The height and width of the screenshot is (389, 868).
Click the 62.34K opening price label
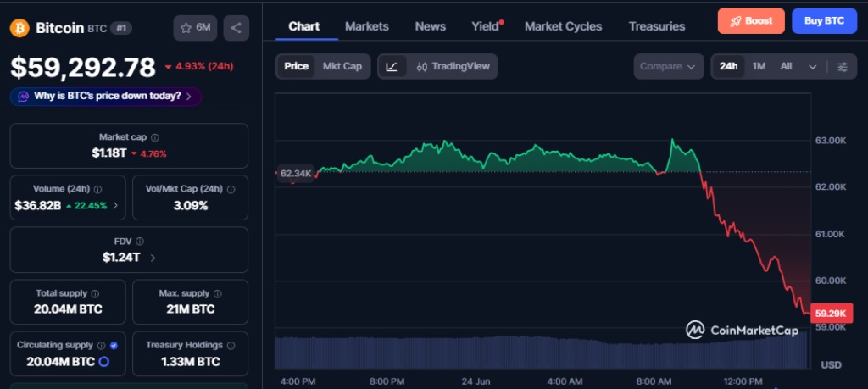(296, 173)
